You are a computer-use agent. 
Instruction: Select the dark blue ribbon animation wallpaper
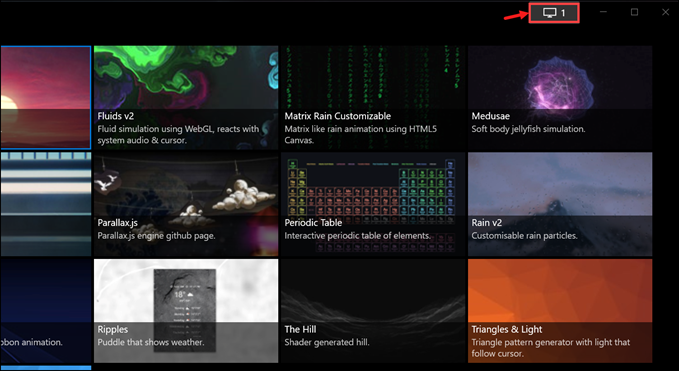45,311
